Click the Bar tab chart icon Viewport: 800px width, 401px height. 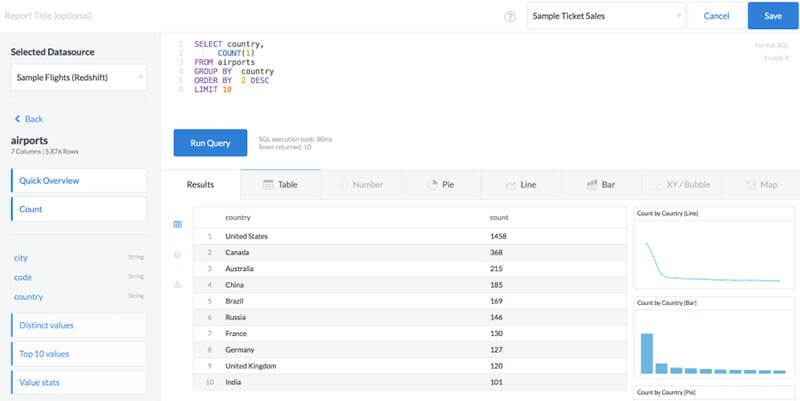[x=592, y=185]
